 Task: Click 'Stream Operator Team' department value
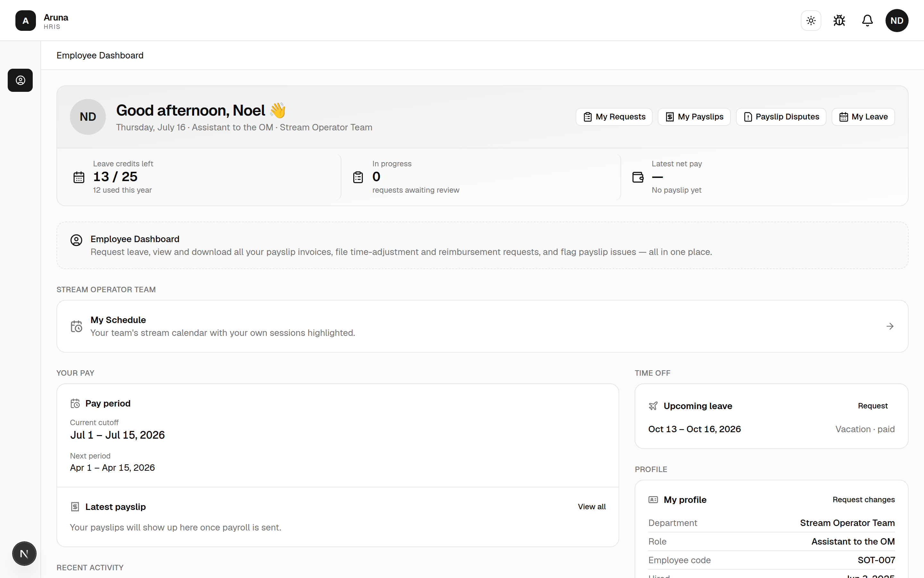pos(847,523)
